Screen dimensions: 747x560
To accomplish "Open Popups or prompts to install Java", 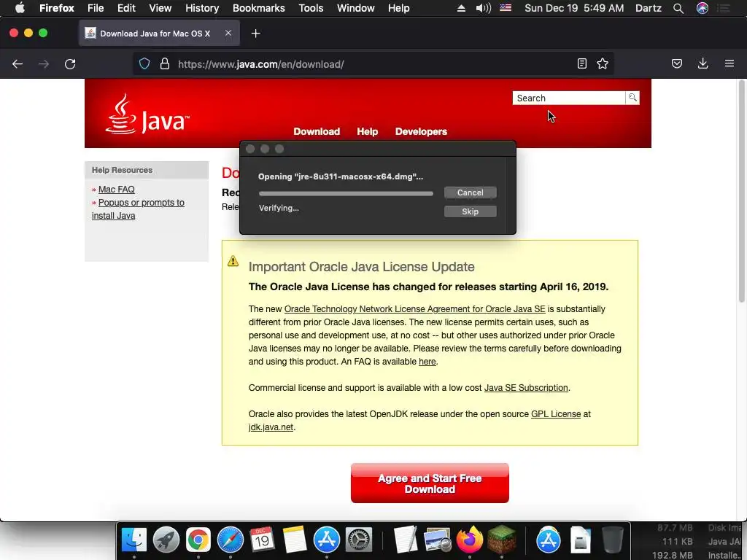I will coord(138,209).
